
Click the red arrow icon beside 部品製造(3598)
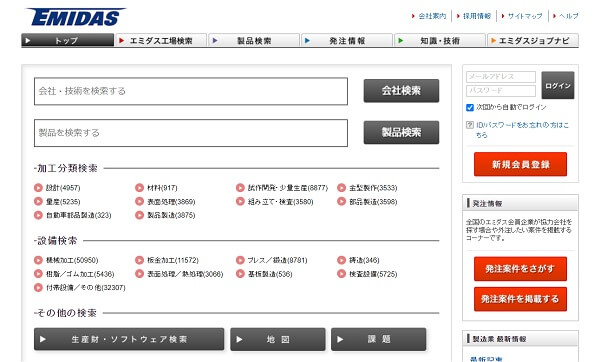point(341,201)
